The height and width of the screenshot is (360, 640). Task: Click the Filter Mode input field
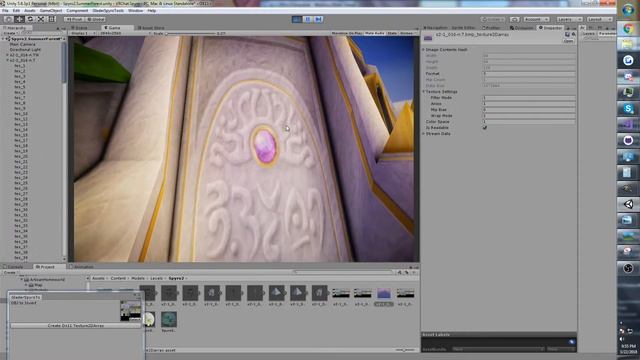[x=529, y=98]
